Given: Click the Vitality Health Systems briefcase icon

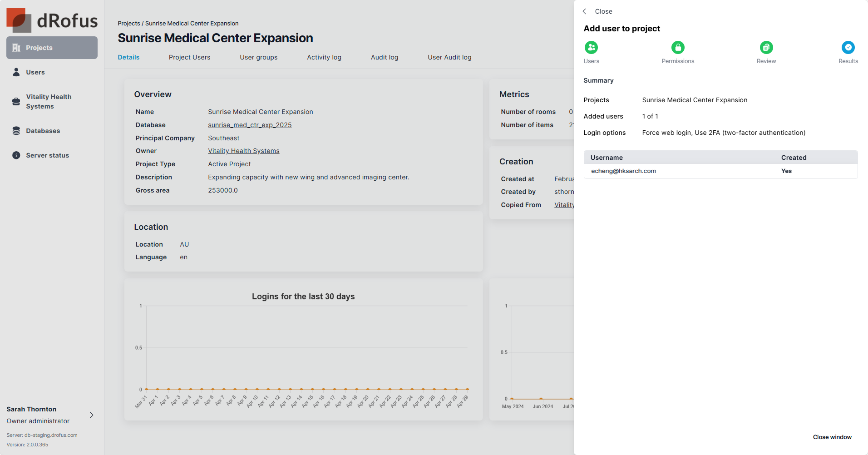Looking at the screenshot, I should 16,101.
